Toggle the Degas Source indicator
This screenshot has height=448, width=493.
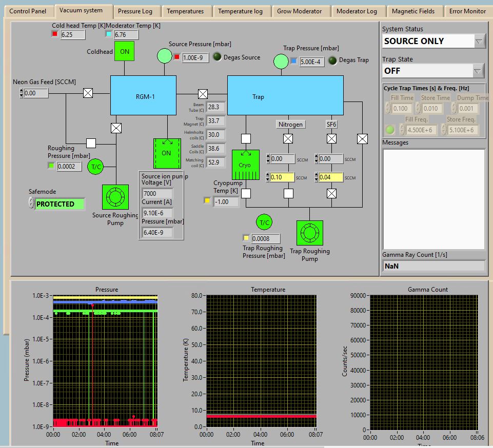click(x=217, y=57)
